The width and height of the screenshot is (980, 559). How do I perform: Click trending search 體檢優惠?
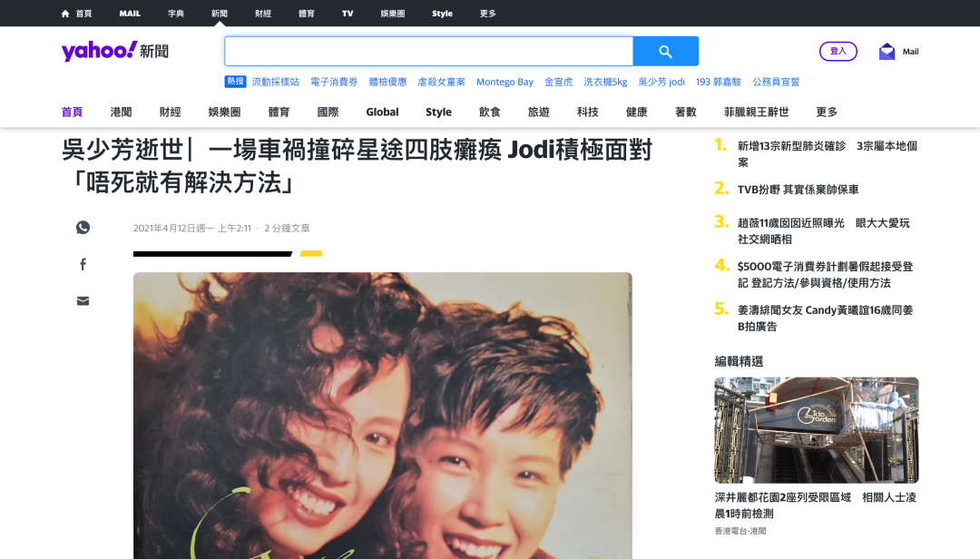click(387, 82)
